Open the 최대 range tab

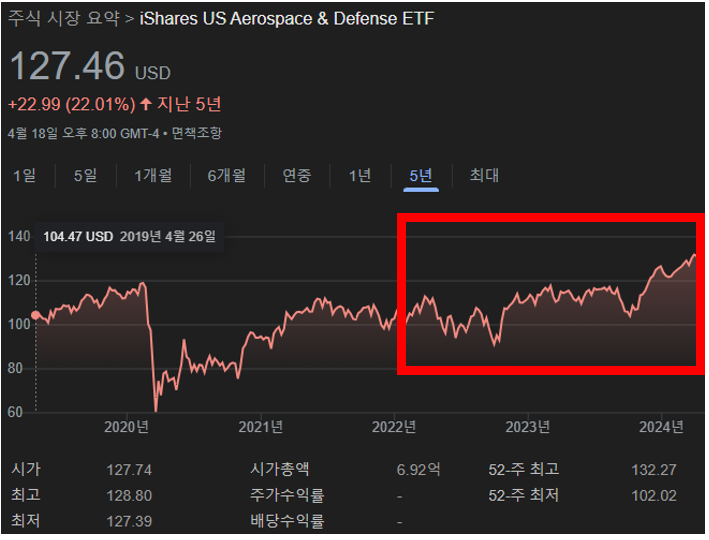[x=484, y=175]
